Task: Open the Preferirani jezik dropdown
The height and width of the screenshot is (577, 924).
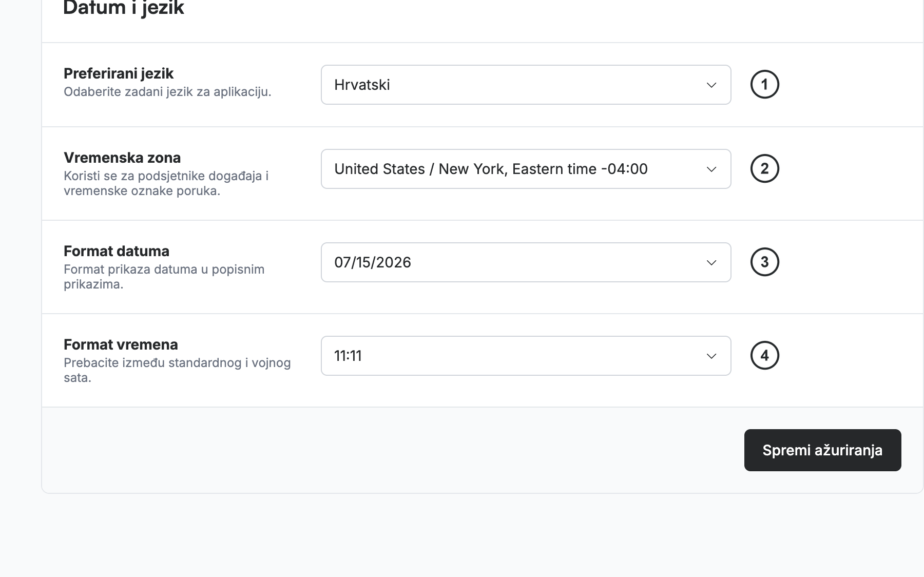Action: pyautogui.click(x=526, y=85)
